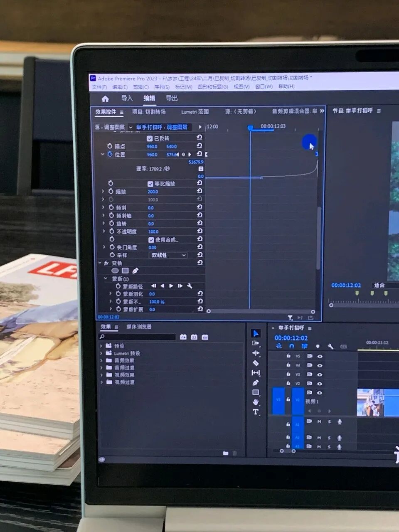The image size is (399, 532).
Task: Add a keyframe to 位置
Action: click(184, 155)
